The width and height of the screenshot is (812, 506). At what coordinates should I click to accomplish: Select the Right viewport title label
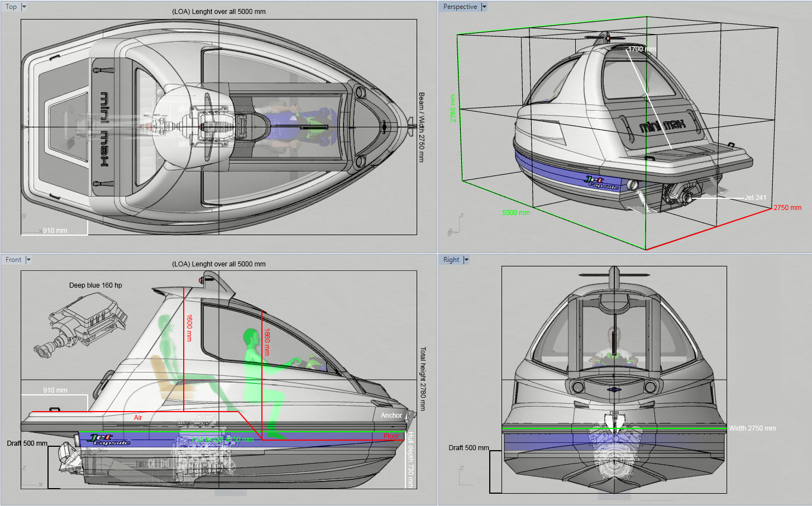click(451, 260)
